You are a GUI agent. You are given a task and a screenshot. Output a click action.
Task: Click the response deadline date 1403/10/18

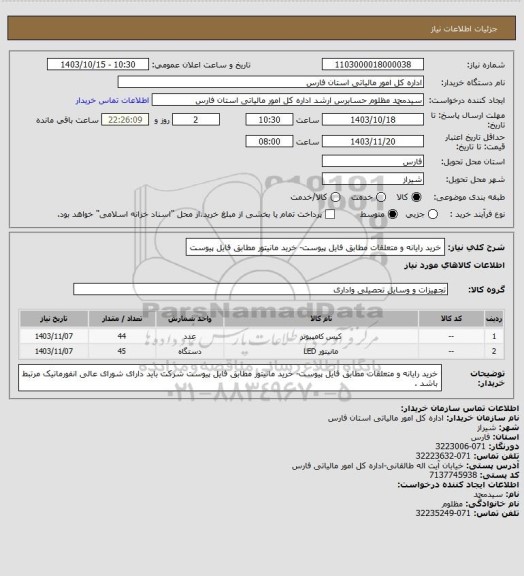373,120
